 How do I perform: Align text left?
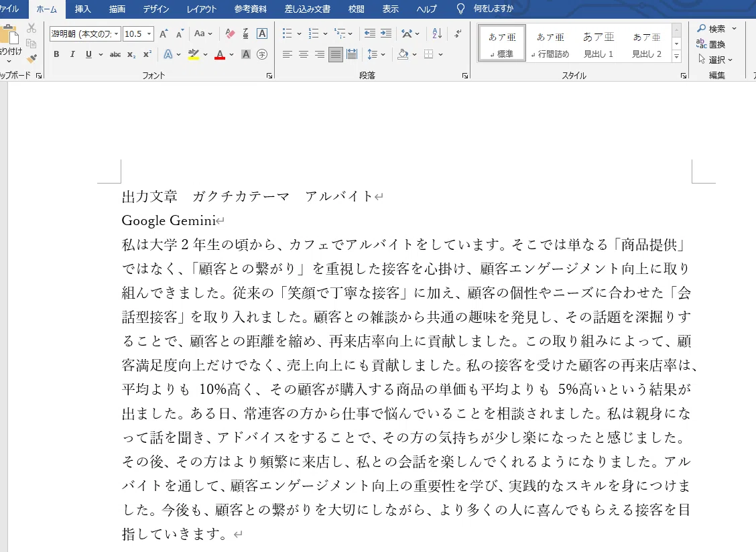click(x=288, y=54)
